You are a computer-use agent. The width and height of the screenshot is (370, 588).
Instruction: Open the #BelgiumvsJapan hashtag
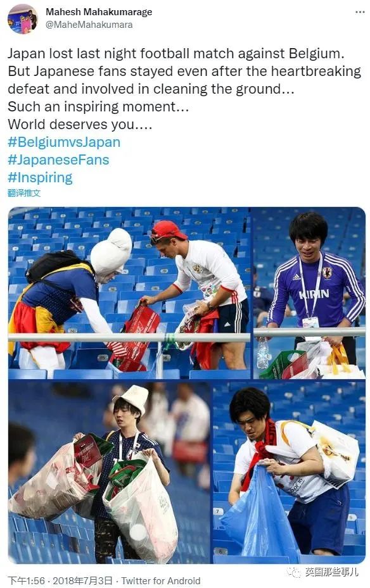coord(64,142)
